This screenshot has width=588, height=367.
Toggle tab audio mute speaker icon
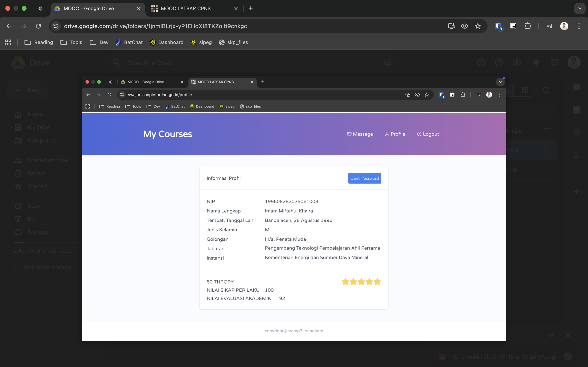pos(40,9)
